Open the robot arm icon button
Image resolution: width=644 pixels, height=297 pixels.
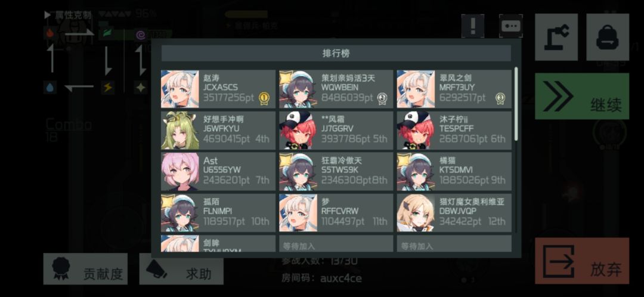point(556,37)
